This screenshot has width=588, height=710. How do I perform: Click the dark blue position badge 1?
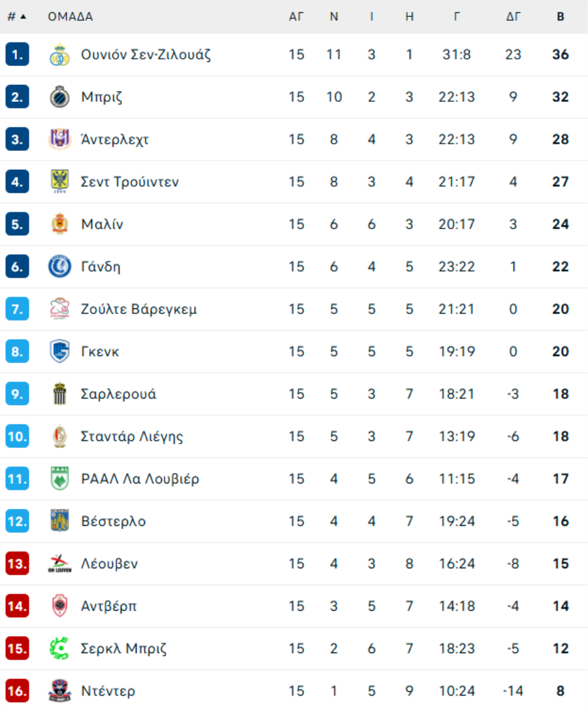(x=17, y=55)
